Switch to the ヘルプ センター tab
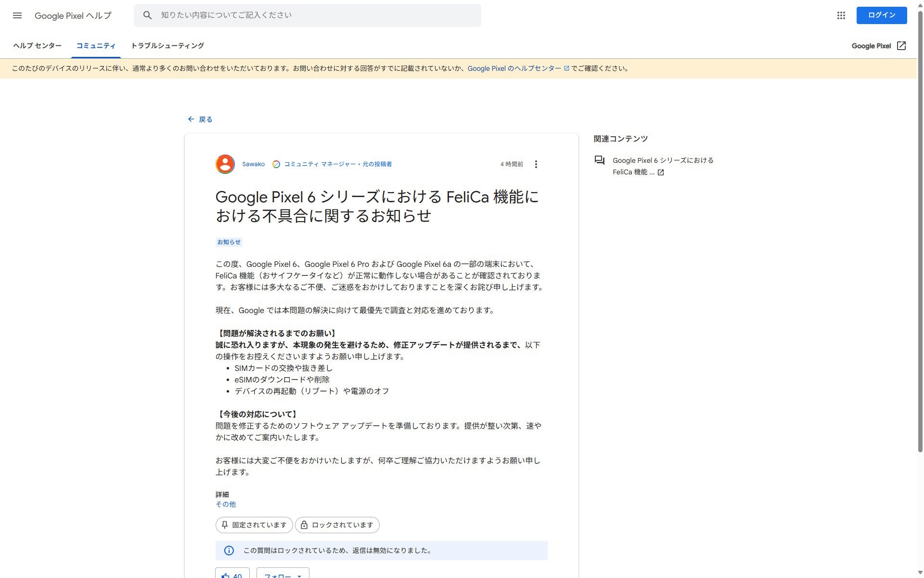 click(x=37, y=46)
